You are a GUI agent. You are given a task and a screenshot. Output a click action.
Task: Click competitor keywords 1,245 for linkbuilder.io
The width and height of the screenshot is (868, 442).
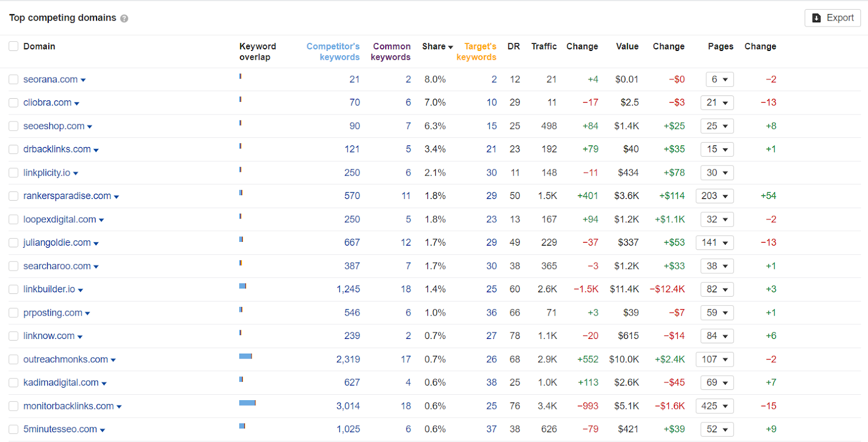point(348,290)
